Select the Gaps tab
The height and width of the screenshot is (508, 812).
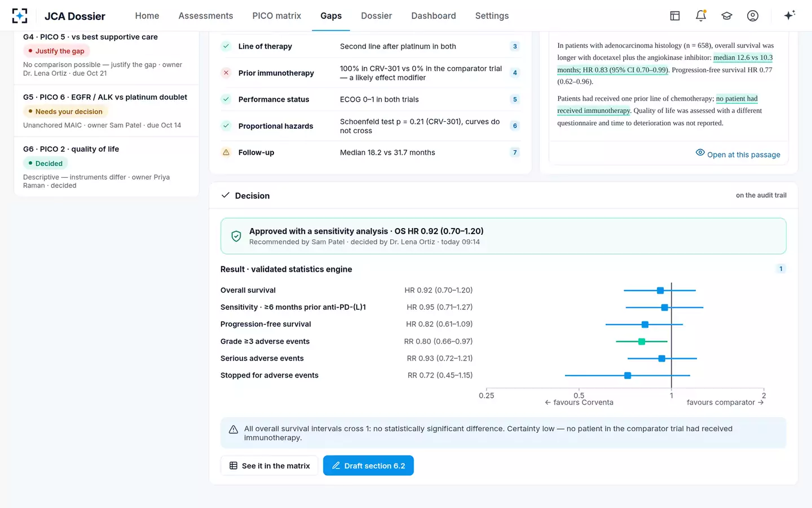tap(331, 16)
